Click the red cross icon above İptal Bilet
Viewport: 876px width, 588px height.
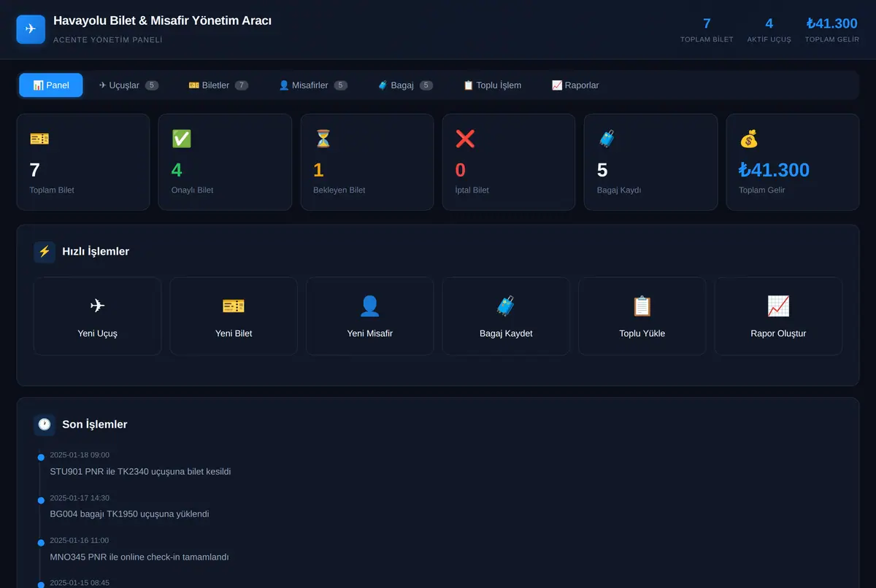pyautogui.click(x=465, y=139)
